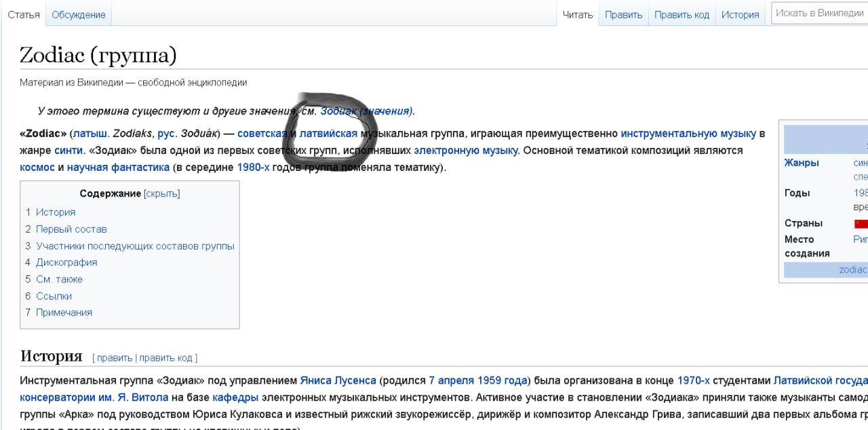The height and width of the screenshot is (430, 868).
Task: Open the кафедры link
Action: pyautogui.click(x=235, y=397)
